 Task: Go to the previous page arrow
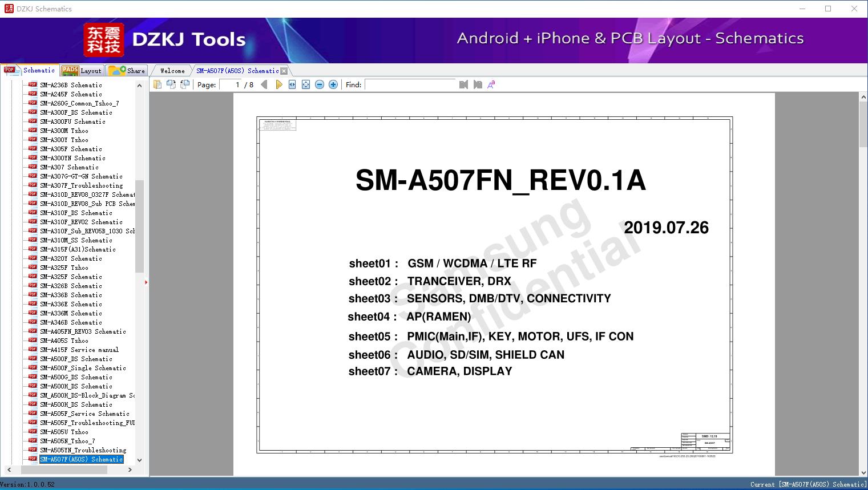pos(264,84)
